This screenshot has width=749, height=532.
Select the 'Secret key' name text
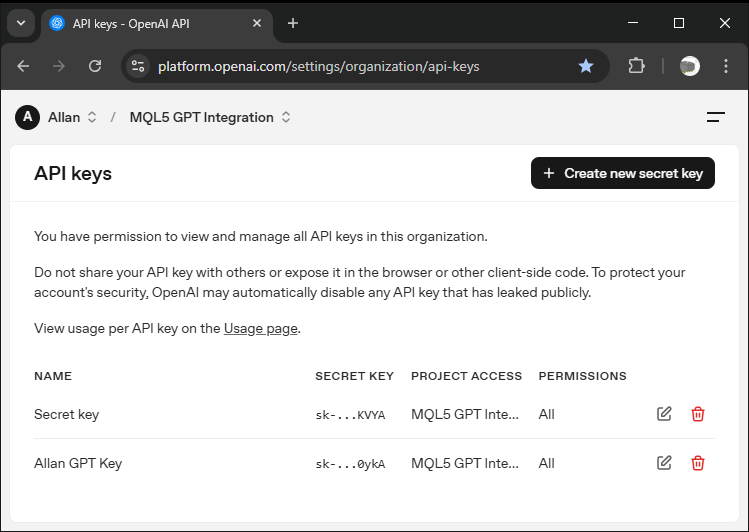(66, 414)
